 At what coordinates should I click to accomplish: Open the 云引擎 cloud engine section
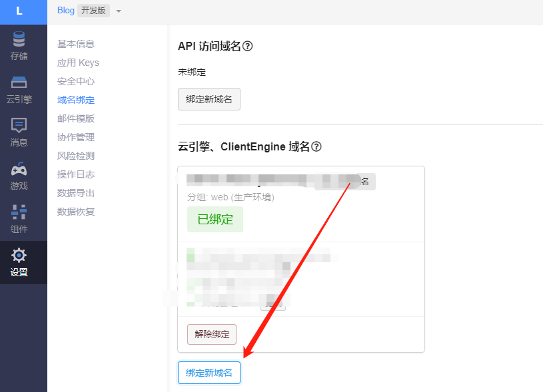tap(19, 90)
